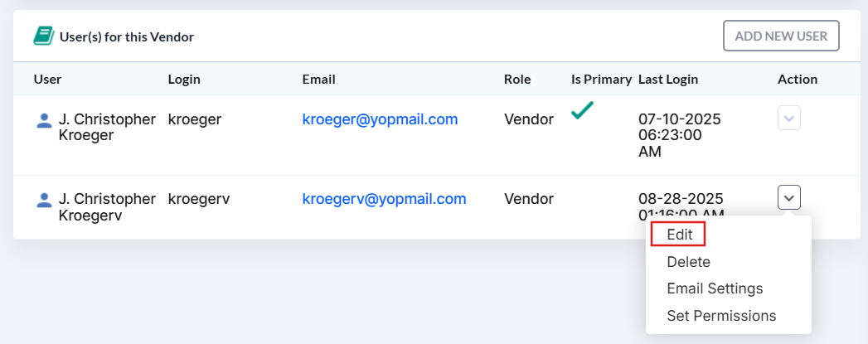The width and height of the screenshot is (868, 344).
Task: Select the J. Christopher Kroegerv user name
Action: click(107, 207)
